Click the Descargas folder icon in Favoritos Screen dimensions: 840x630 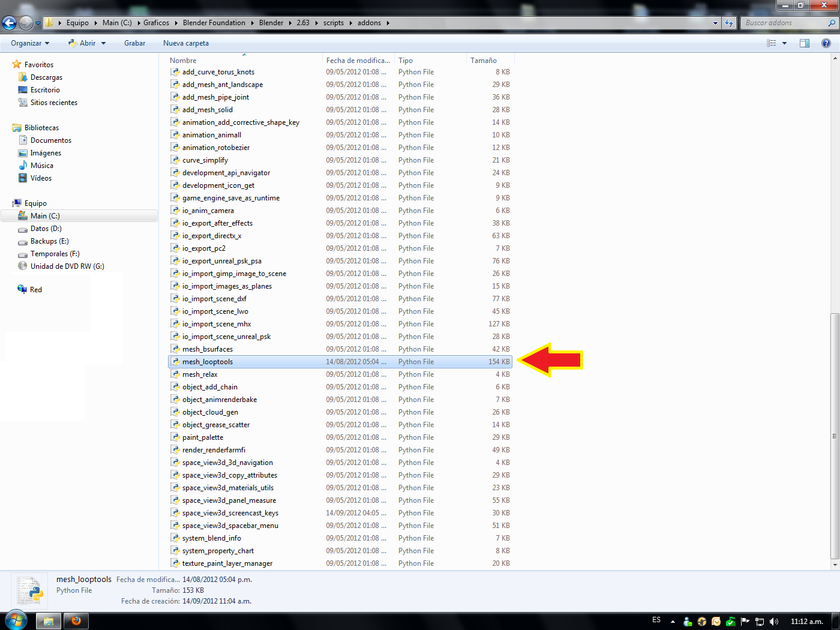(x=23, y=77)
